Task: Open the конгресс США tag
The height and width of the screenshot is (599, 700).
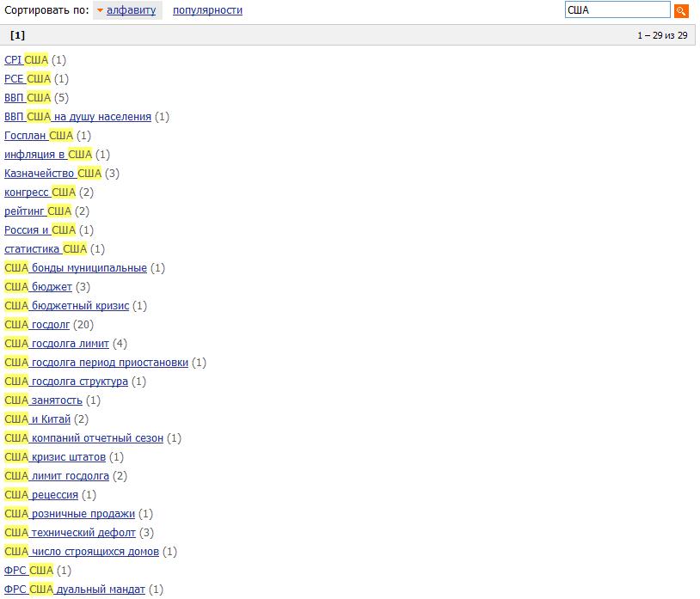Action: (x=40, y=193)
